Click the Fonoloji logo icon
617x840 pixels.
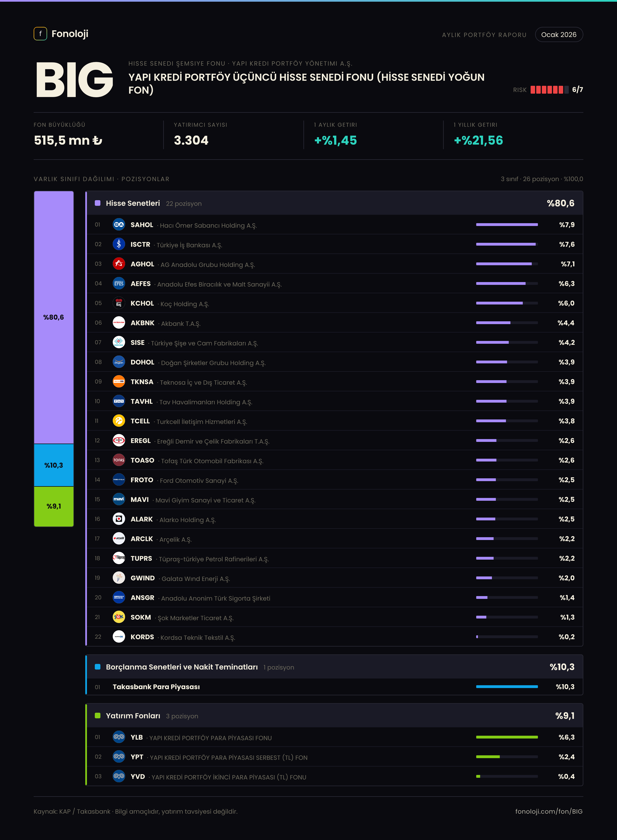[40, 34]
